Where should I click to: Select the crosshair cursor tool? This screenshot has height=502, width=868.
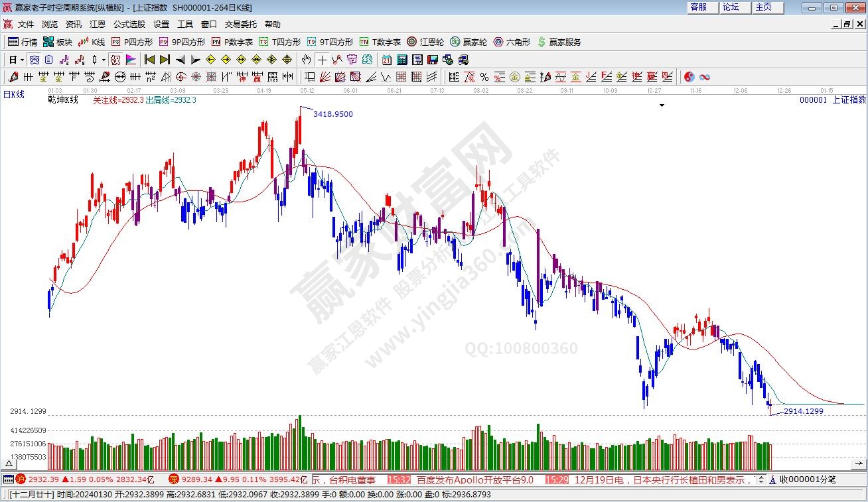pyautogui.click(x=322, y=60)
